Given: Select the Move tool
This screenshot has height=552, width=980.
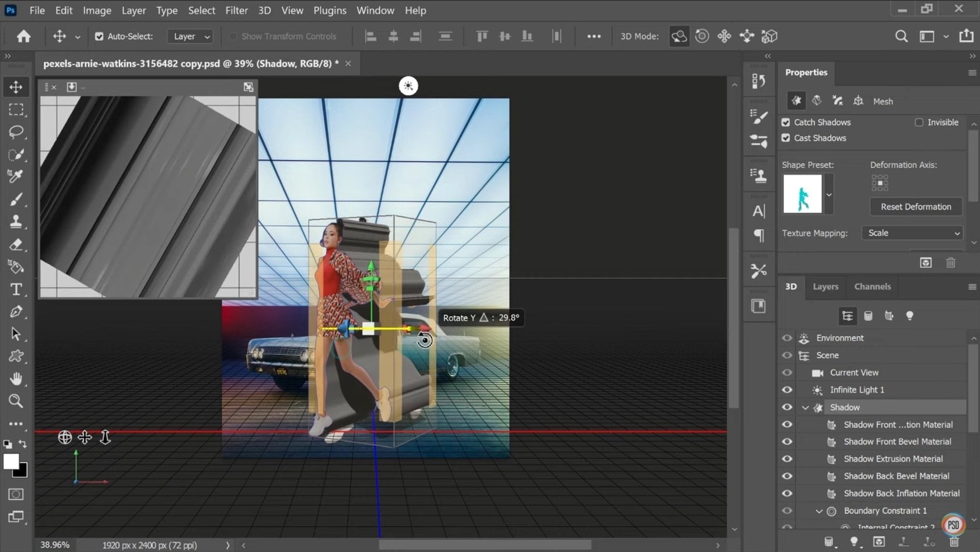Looking at the screenshot, I should 16,86.
